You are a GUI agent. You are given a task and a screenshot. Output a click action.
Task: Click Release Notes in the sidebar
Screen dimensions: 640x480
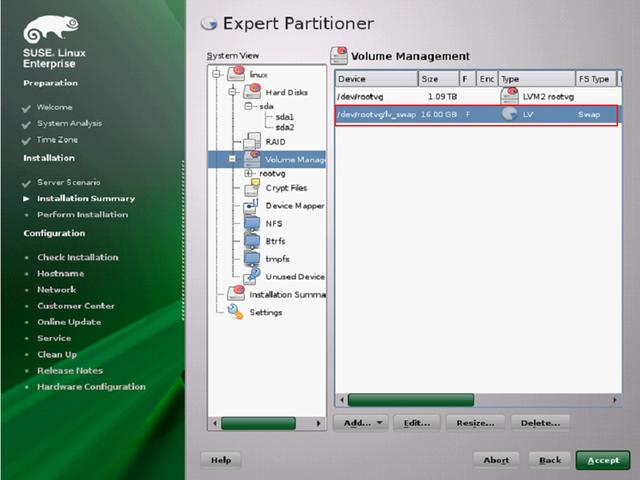pyautogui.click(x=70, y=371)
